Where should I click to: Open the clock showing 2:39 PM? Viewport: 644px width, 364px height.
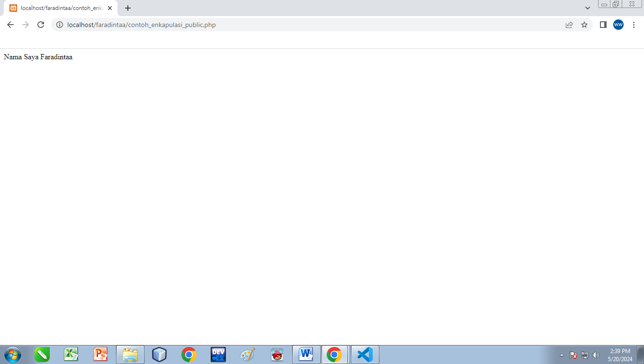click(620, 355)
